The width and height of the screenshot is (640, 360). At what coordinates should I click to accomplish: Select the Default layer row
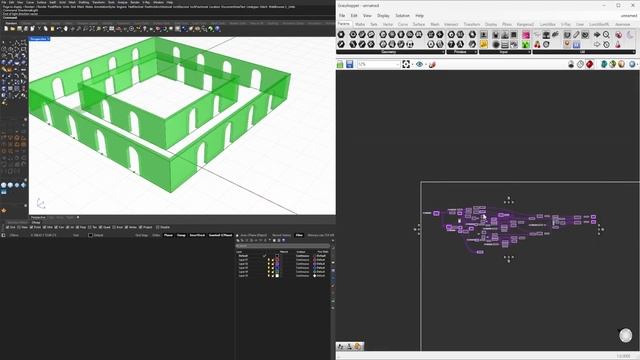(283, 256)
